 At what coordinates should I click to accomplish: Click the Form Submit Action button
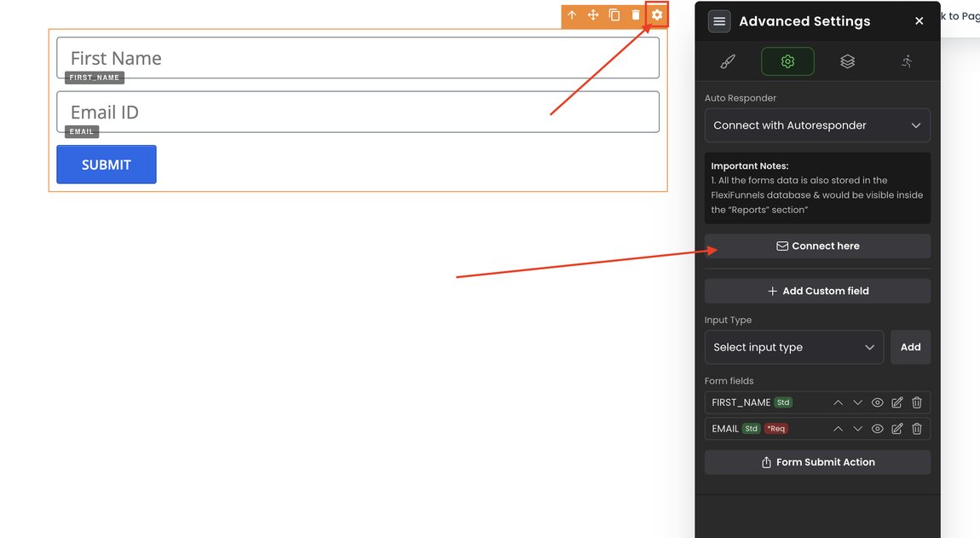[x=817, y=462]
